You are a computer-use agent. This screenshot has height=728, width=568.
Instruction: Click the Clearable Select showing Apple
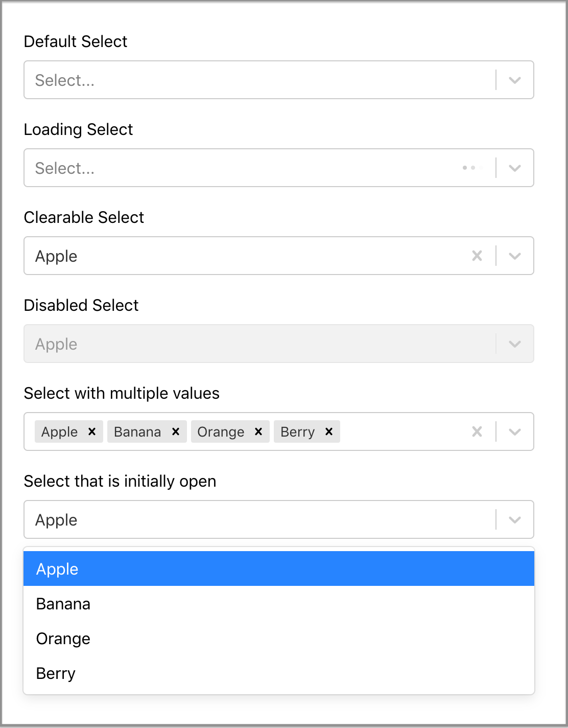(204, 256)
